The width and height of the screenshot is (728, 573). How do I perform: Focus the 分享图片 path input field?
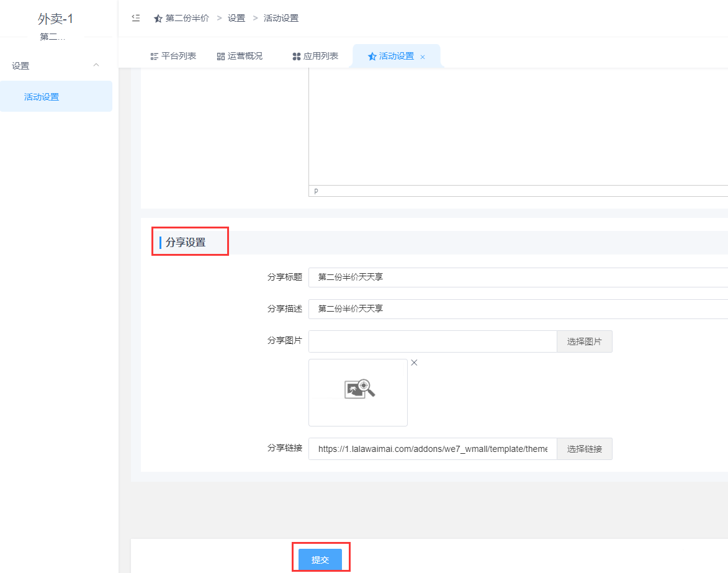pyautogui.click(x=433, y=341)
